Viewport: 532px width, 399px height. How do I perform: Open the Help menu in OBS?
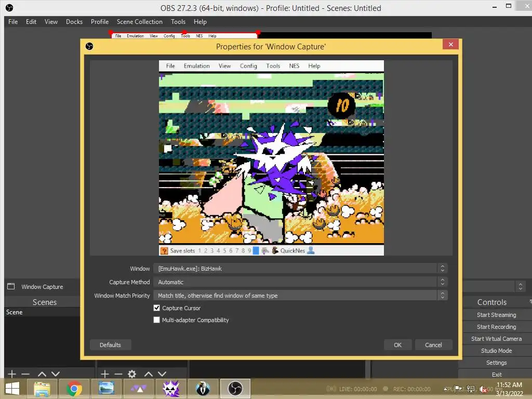200,22
